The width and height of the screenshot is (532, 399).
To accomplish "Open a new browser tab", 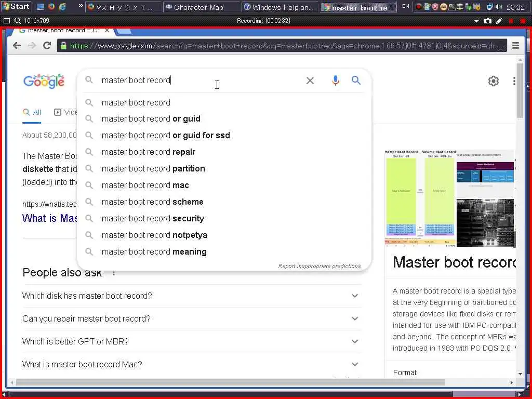I will [124, 31].
